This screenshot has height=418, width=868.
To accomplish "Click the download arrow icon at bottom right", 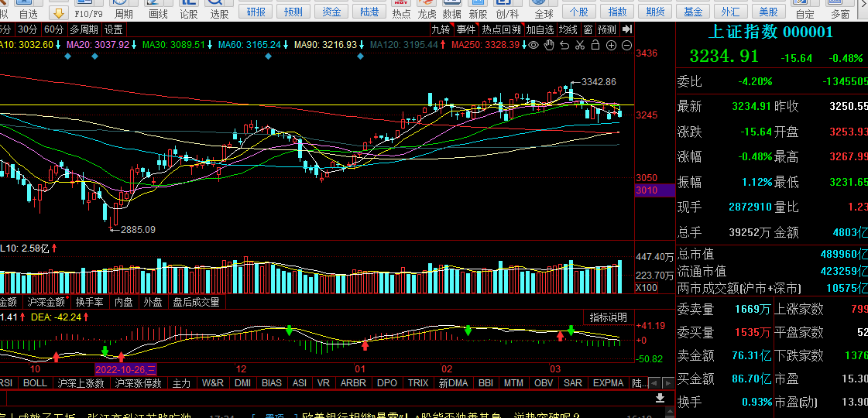I will 660,398.
